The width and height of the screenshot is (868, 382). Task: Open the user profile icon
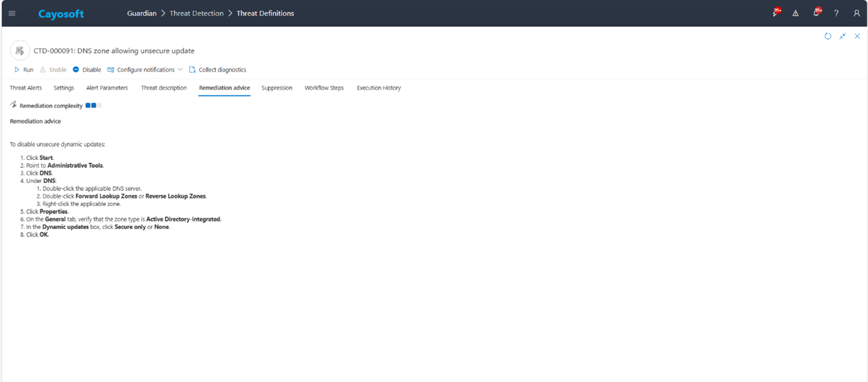[x=856, y=13]
